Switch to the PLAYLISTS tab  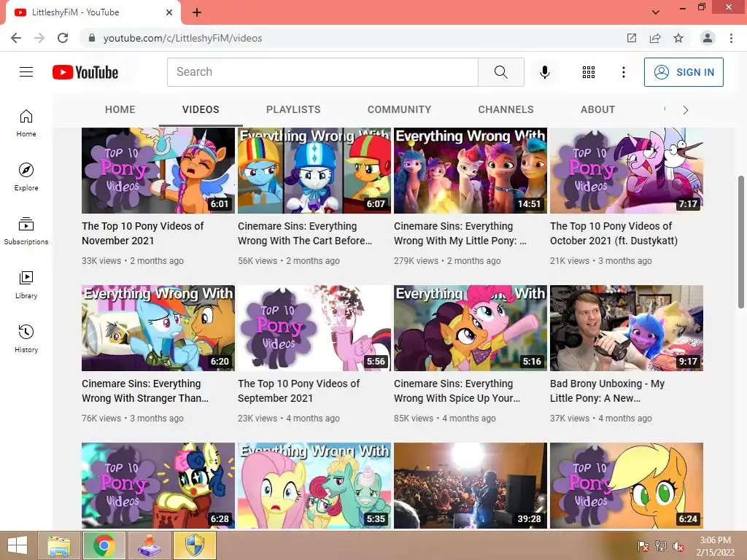[293, 109]
